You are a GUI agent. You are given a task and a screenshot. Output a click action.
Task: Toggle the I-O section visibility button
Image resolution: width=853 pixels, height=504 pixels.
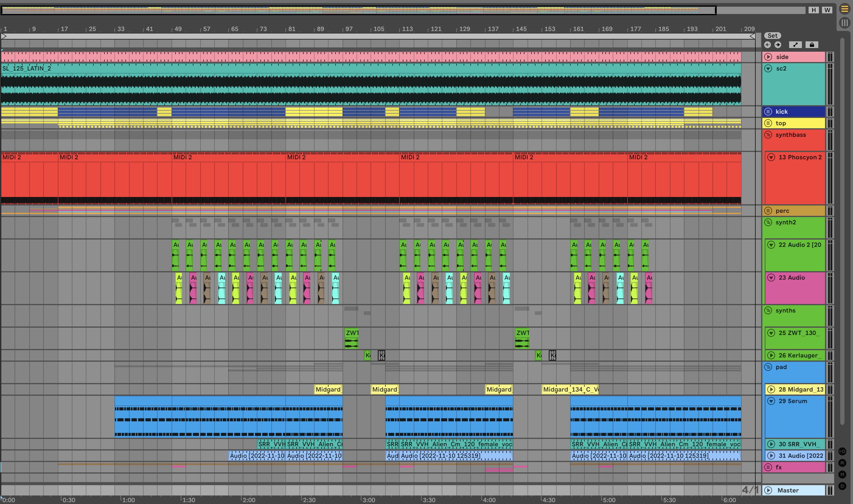click(842, 451)
